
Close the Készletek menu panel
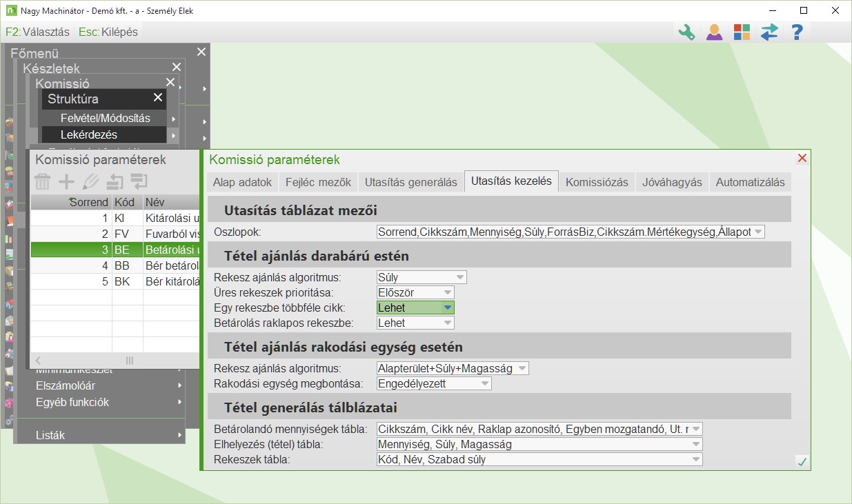177,67
